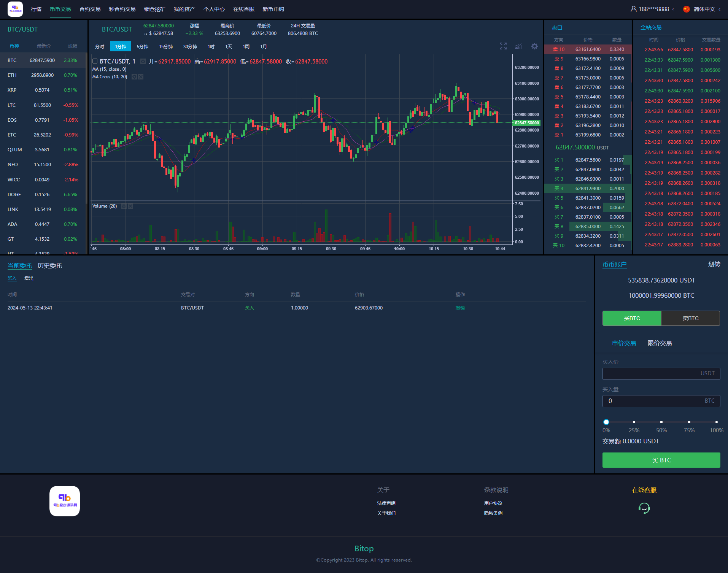
Task: Click 撤销 to cancel the BTC/USDT order
Action: point(460,308)
